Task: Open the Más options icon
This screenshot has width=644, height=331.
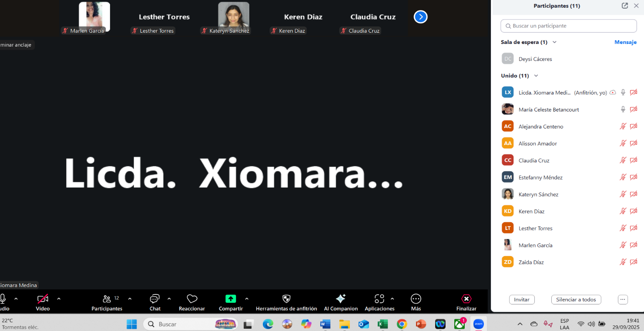Action: coord(416,299)
